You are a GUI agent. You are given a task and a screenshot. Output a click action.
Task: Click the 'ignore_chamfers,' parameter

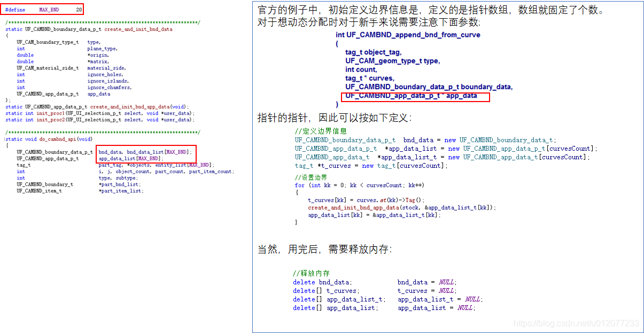tap(109, 88)
